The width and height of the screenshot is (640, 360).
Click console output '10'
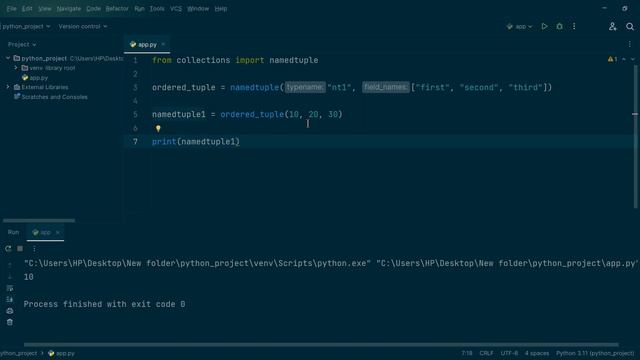tap(29, 277)
